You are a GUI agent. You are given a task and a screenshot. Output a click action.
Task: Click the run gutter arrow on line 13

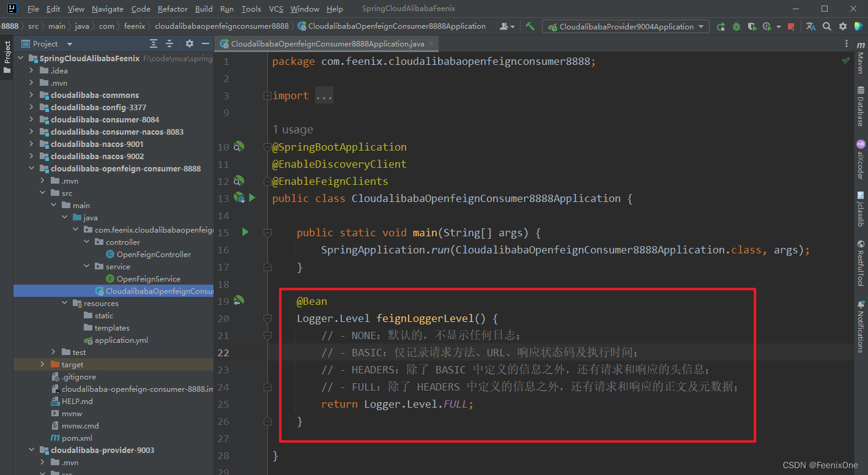coord(252,198)
